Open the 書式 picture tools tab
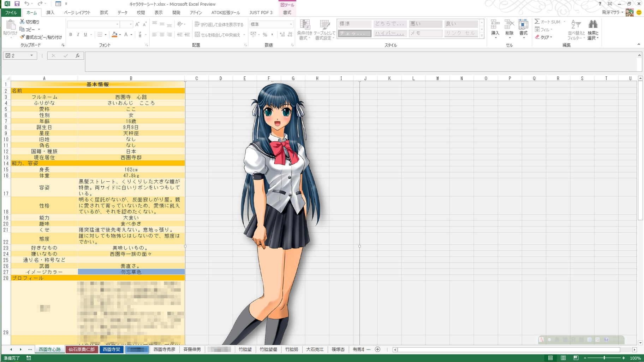This screenshot has width=644, height=362. click(287, 12)
